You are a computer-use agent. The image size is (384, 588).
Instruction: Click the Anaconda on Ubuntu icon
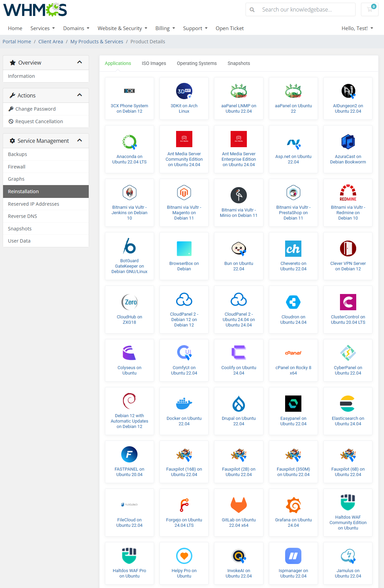(129, 142)
